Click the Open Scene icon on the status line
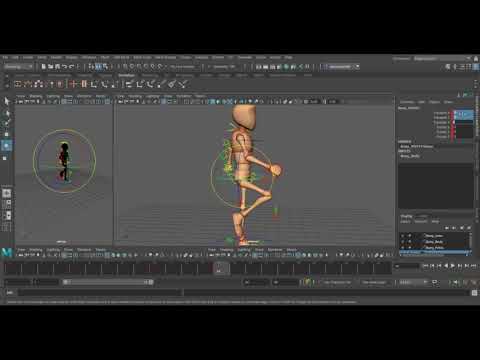The height and width of the screenshot is (360, 480). 50,67
